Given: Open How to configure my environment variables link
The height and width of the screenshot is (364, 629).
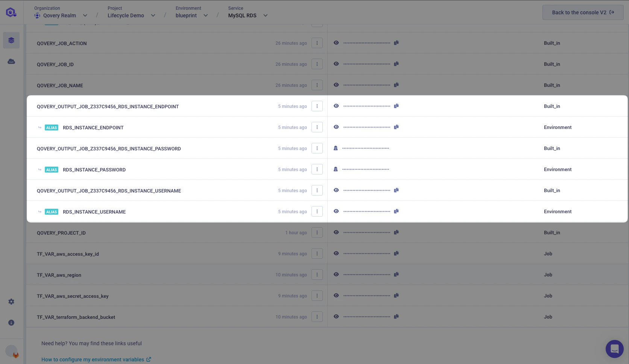Looking at the screenshot, I should [x=96, y=359].
